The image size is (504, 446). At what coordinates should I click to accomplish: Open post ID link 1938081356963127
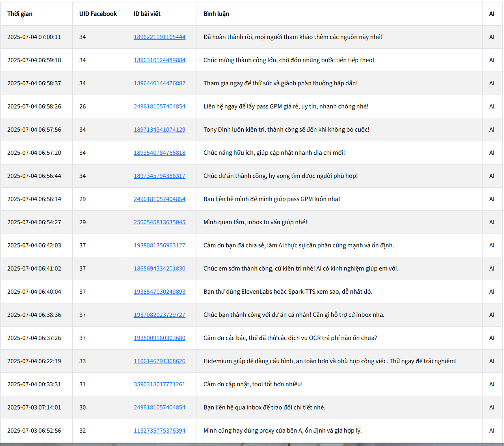pos(160,245)
